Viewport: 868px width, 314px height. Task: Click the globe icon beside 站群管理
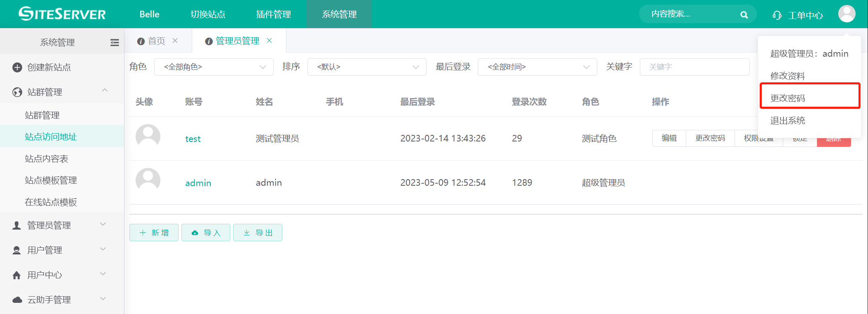tap(17, 92)
